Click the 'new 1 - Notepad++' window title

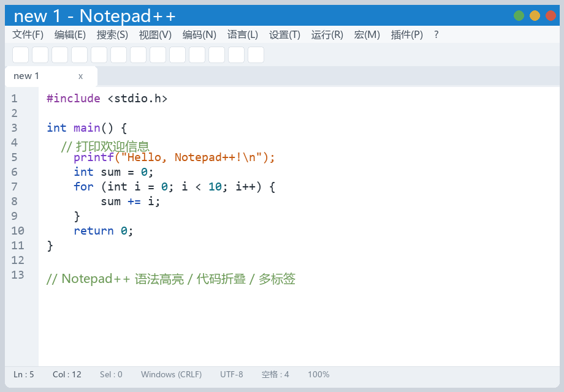pos(94,16)
